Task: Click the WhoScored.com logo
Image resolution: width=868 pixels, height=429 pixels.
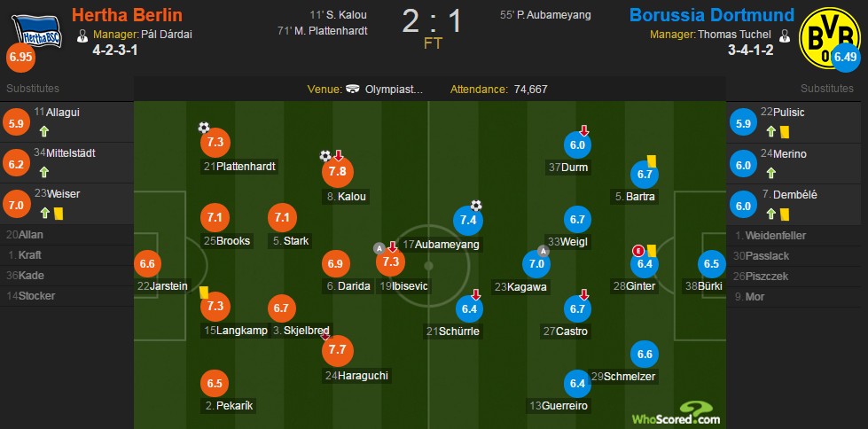Action: coord(676,414)
